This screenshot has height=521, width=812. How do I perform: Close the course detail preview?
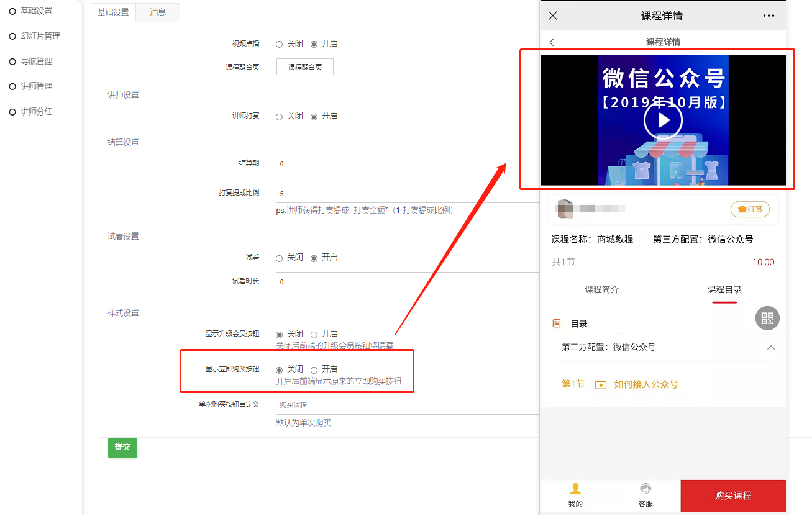pyautogui.click(x=553, y=16)
